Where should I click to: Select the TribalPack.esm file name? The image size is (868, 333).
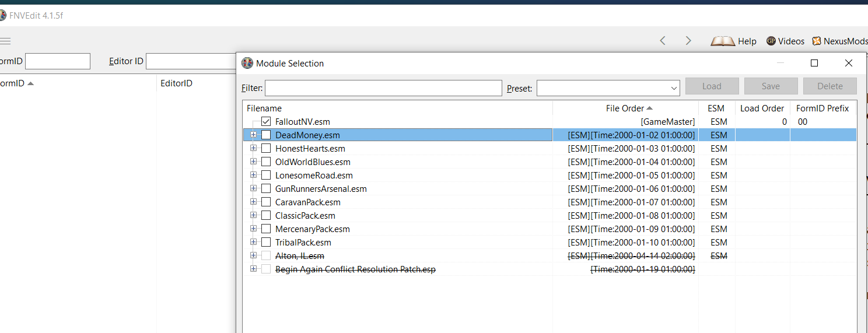click(x=303, y=243)
